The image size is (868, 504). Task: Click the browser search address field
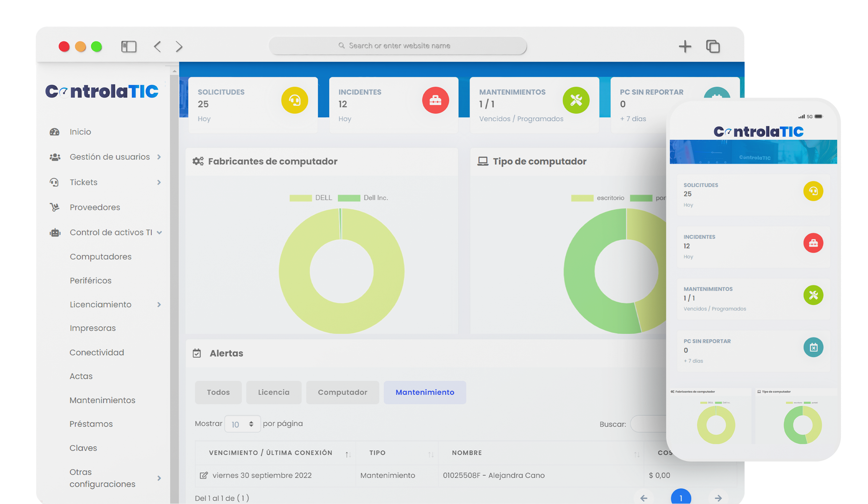tap(397, 46)
